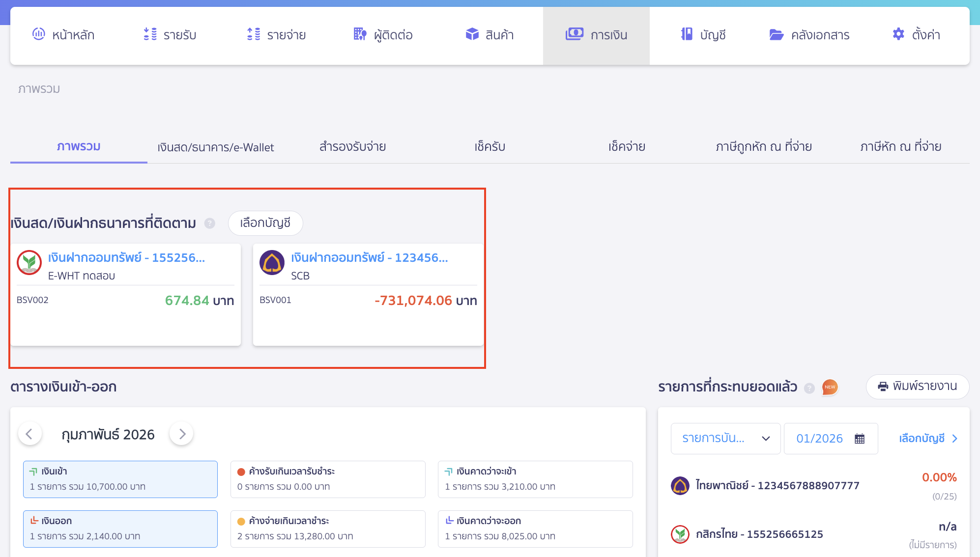The height and width of the screenshot is (557, 980).
Task: Advance to next month with right chevron
Action: pos(181,434)
